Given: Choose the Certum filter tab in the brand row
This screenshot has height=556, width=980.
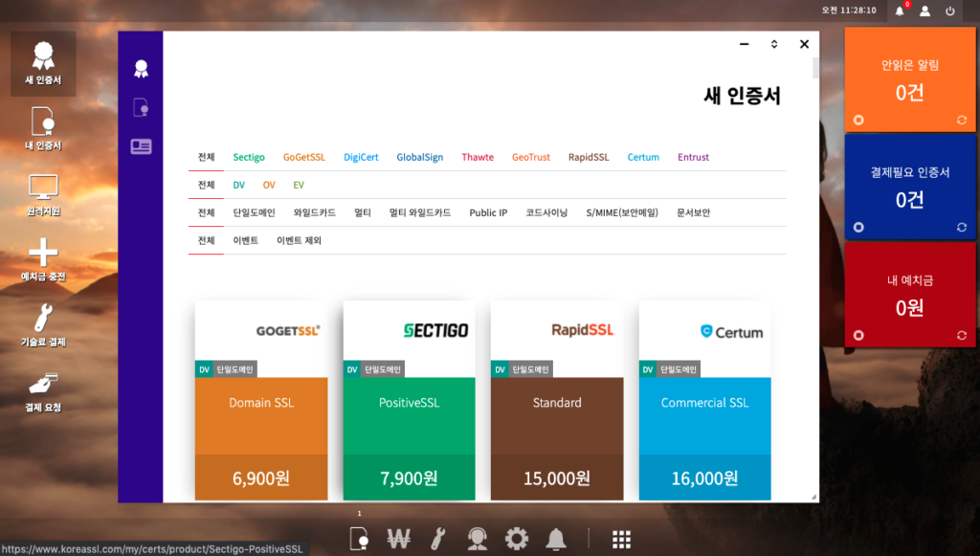Looking at the screenshot, I should [x=643, y=158].
